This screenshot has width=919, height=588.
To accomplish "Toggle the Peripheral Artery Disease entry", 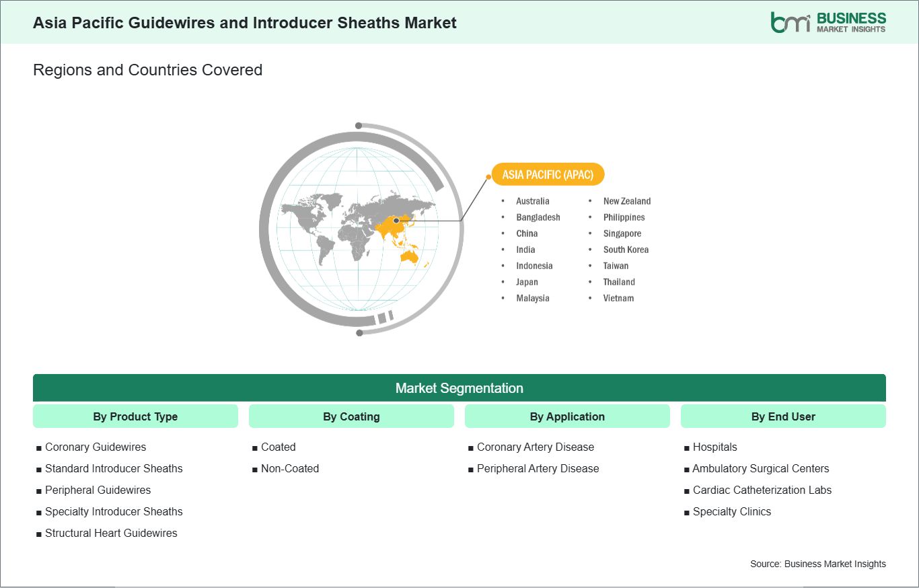I will click(538, 468).
